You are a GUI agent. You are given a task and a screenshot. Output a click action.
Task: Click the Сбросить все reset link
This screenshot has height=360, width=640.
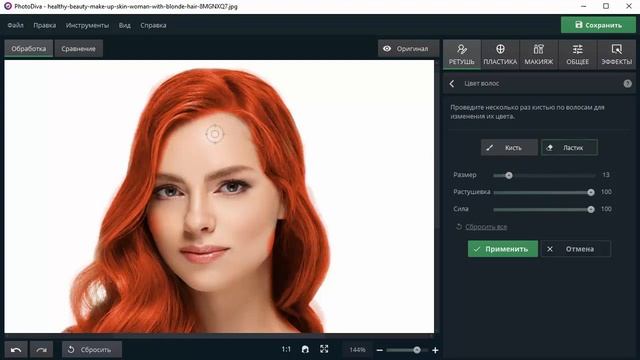point(486,227)
